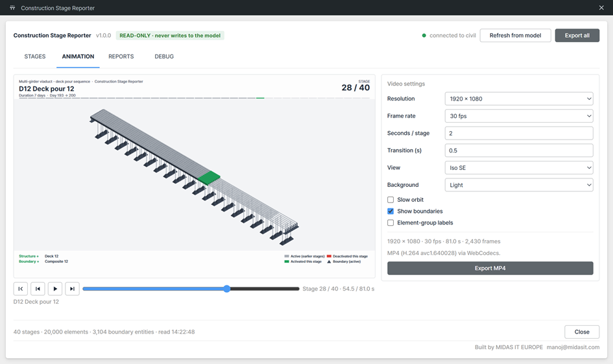
Task: Step back to previous stage
Action: (38, 289)
